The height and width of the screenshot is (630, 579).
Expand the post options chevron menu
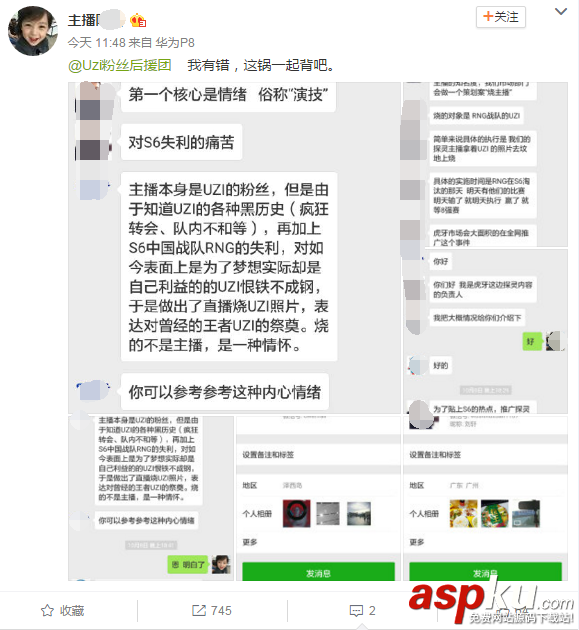click(x=561, y=12)
